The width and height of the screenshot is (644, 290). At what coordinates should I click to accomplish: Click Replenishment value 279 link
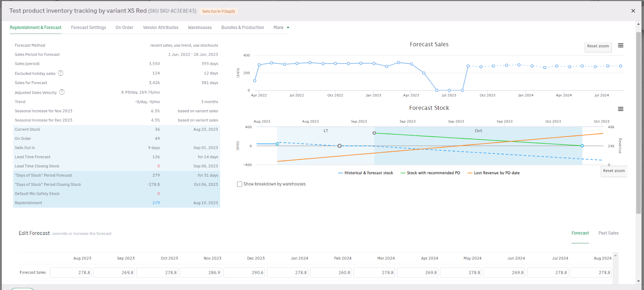[x=156, y=203]
